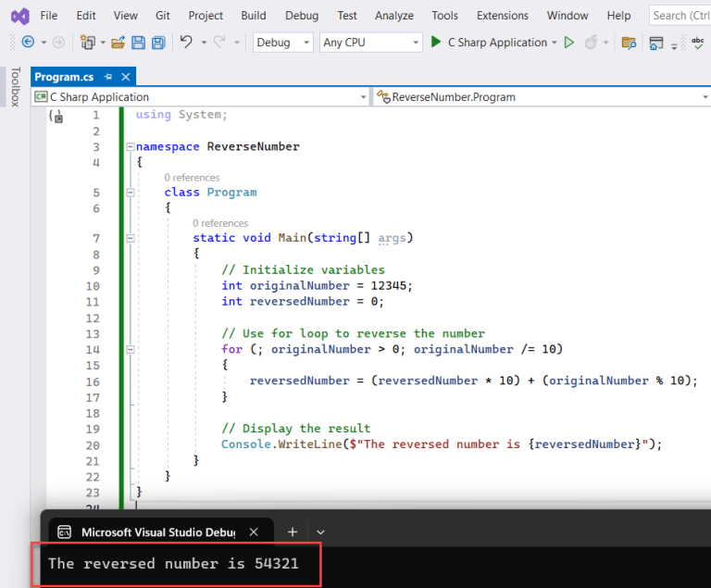Expand the New Project dropdown arrow
The height and width of the screenshot is (588, 711).
pyautogui.click(x=103, y=43)
